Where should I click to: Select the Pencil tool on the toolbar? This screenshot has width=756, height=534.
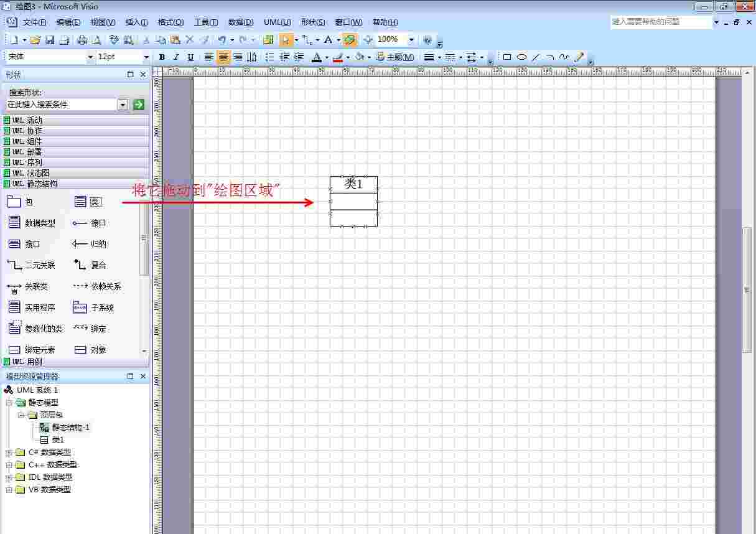pos(578,57)
